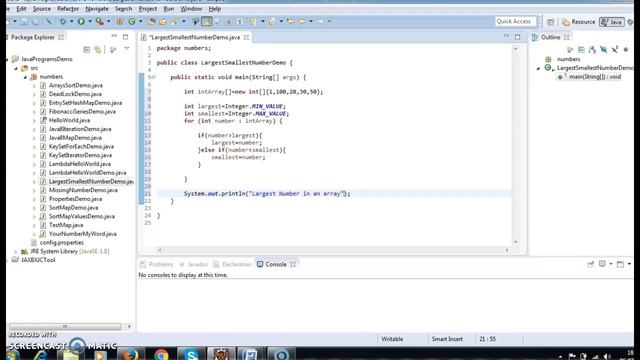This screenshot has width=640, height=360.
Task: Minimize the Package Explorer panel
Action: [114, 36]
